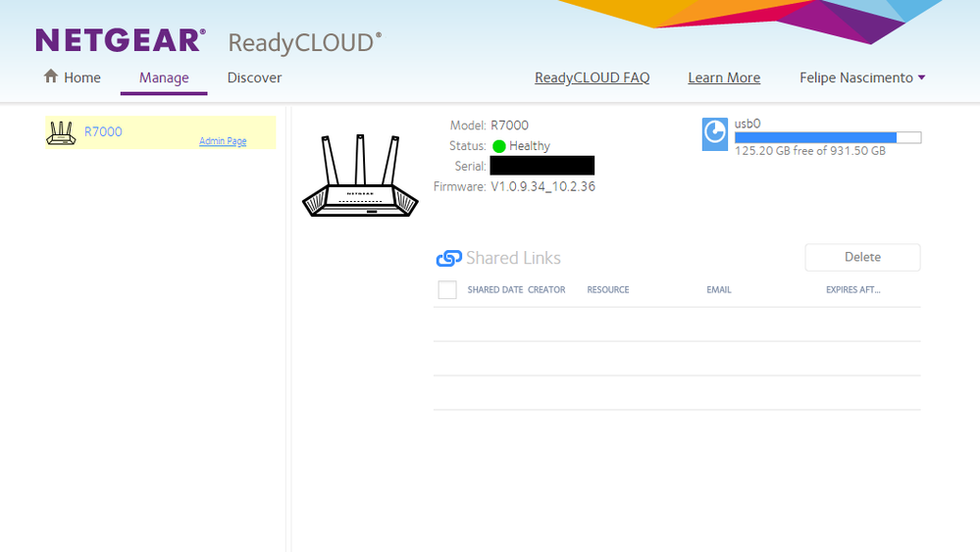Open the ReadyCLOUD FAQ link
Screen dimensions: 980x552
592,77
